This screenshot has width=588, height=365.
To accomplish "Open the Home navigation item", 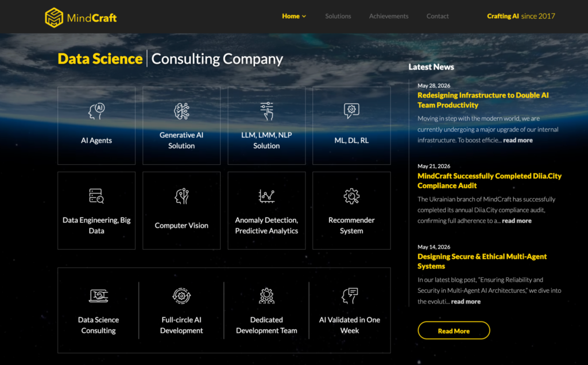I will point(291,16).
